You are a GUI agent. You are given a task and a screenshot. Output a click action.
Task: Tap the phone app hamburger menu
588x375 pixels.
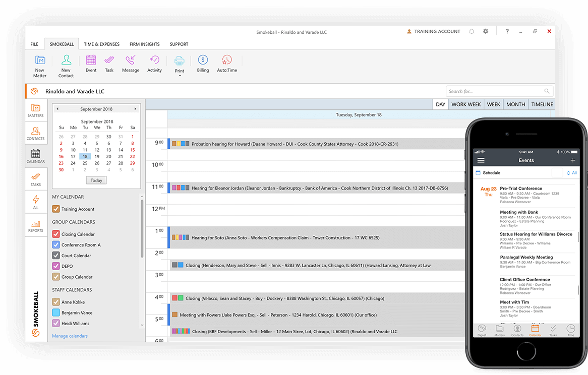click(481, 160)
